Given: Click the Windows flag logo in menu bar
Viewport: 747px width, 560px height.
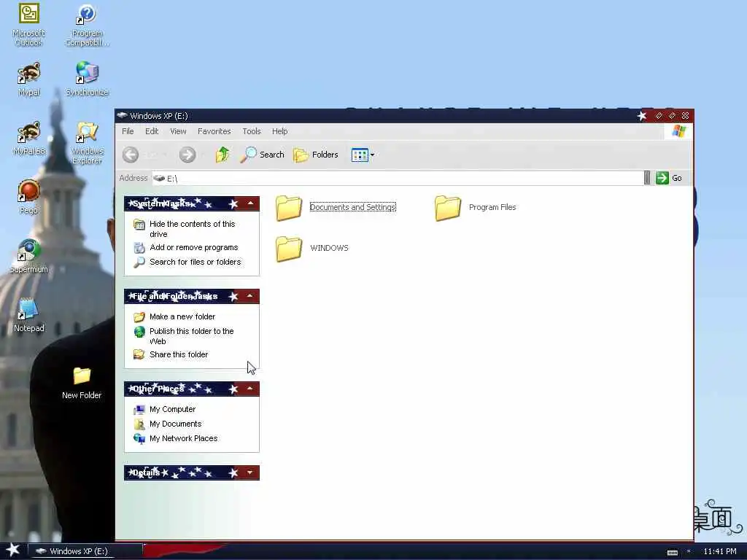Looking at the screenshot, I should pyautogui.click(x=679, y=131).
